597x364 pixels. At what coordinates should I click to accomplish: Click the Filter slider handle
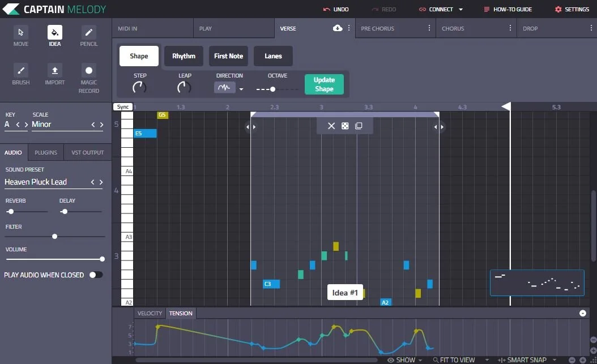point(54,236)
